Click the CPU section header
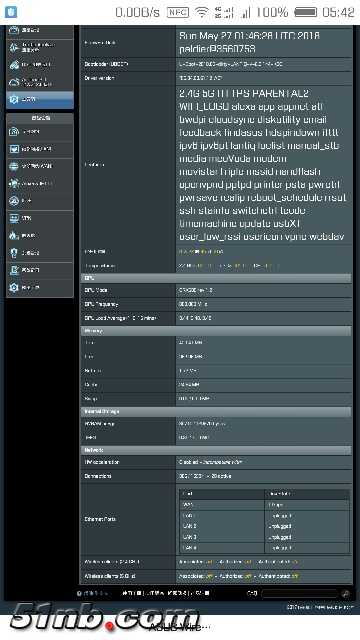The width and height of the screenshot is (360, 640). pyautogui.click(x=216, y=278)
